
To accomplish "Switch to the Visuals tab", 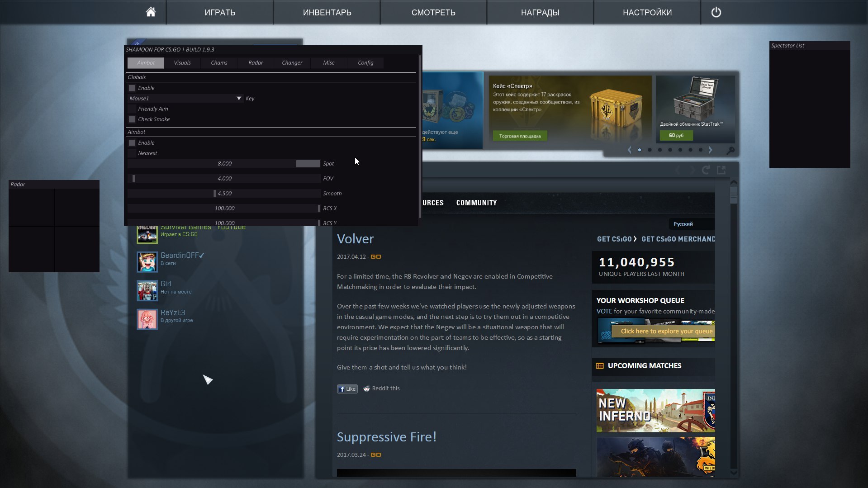I will (x=182, y=63).
